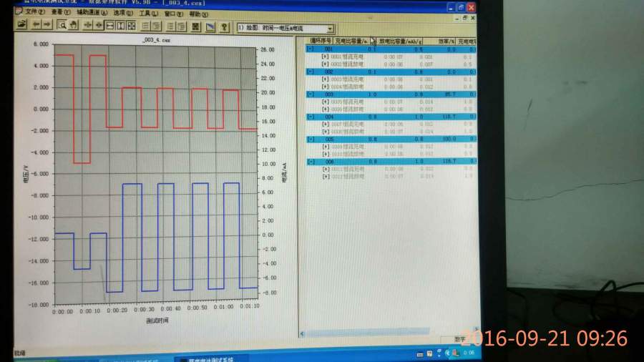Click the 测试时间 x-axis label
644x362 pixels.
tap(157, 321)
